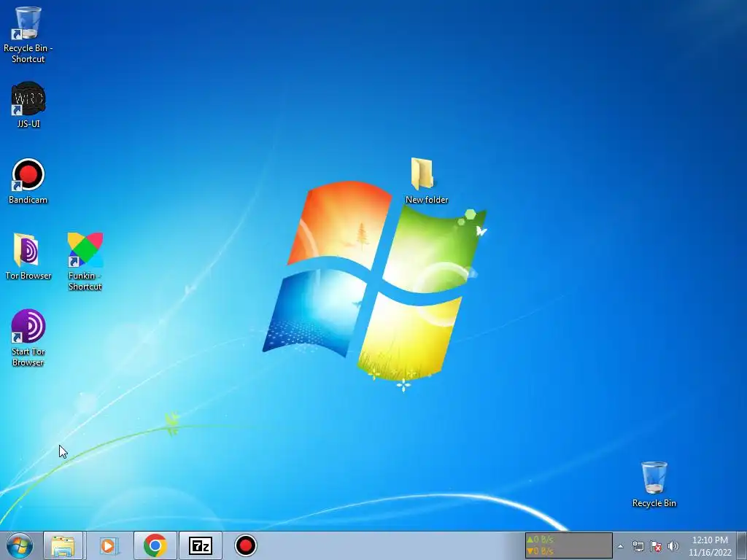747x560 pixels.
Task: Open the Windows Start menu
Action: coord(20,545)
